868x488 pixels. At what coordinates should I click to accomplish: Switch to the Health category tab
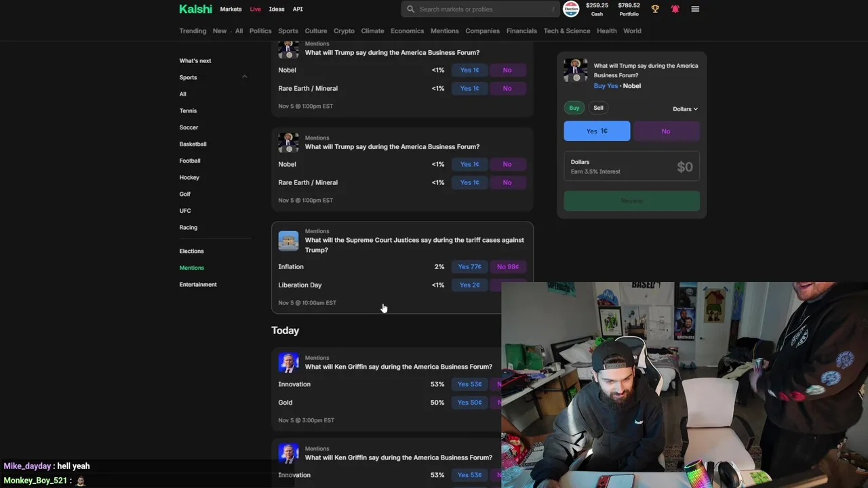click(607, 30)
